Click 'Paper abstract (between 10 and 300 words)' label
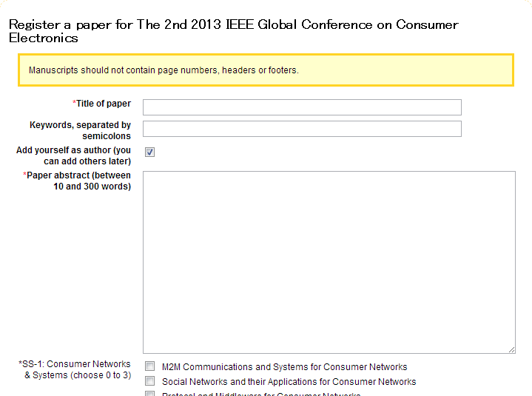The image size is (532, 396). click(77, 181)
